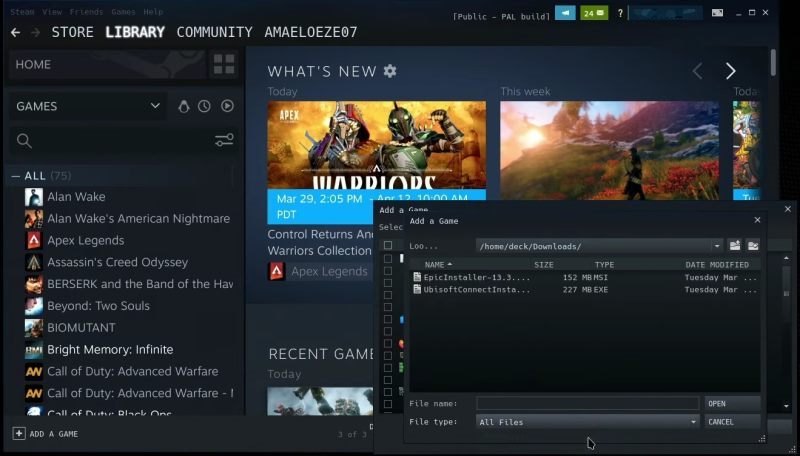The image size is (800, 456).
Task: Open the View menu
Action: click(52, 12)
